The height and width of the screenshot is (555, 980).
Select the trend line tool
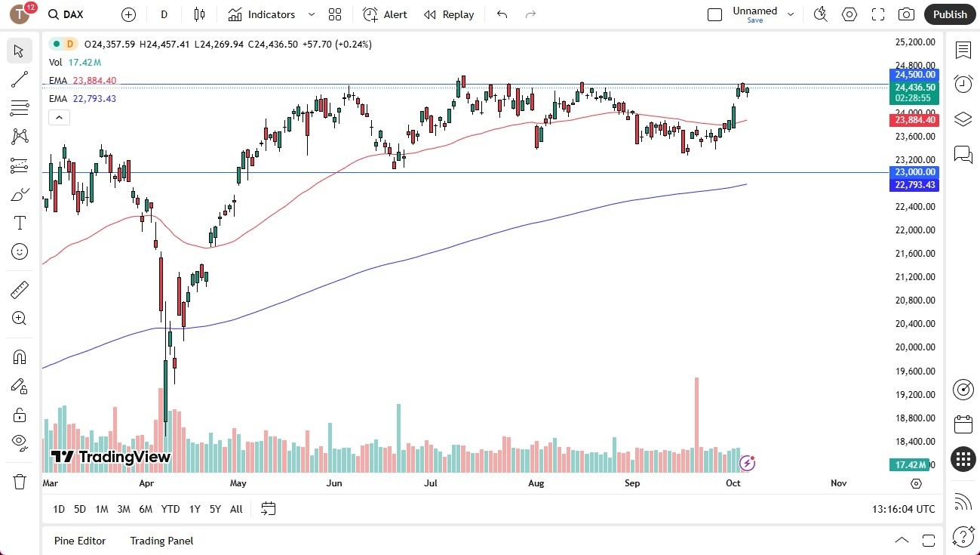(x=19, y=79)
